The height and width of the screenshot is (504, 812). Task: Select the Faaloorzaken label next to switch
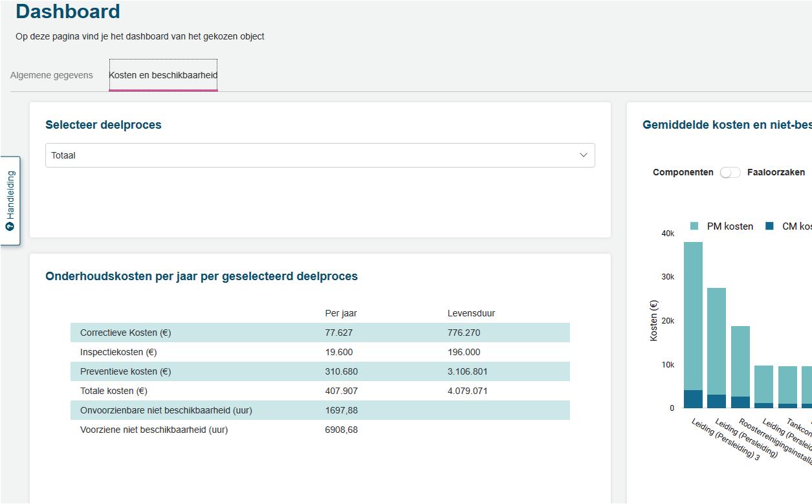tap(776, 173)
